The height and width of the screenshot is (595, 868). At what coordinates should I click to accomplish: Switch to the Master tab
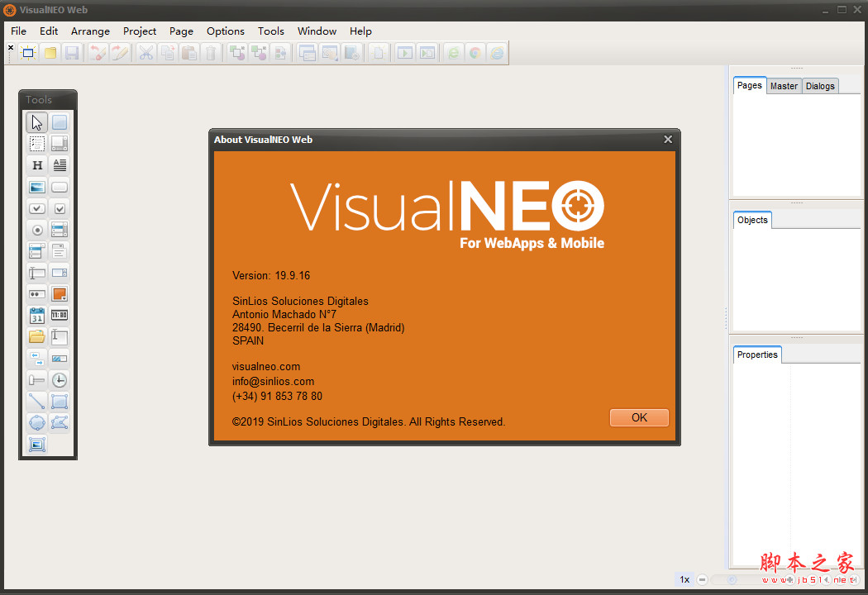(784, 85)
